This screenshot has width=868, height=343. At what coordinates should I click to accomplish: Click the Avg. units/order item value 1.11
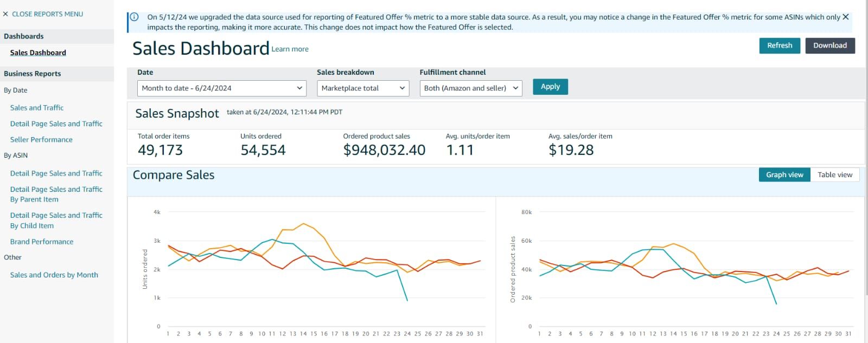click(460, 150)
